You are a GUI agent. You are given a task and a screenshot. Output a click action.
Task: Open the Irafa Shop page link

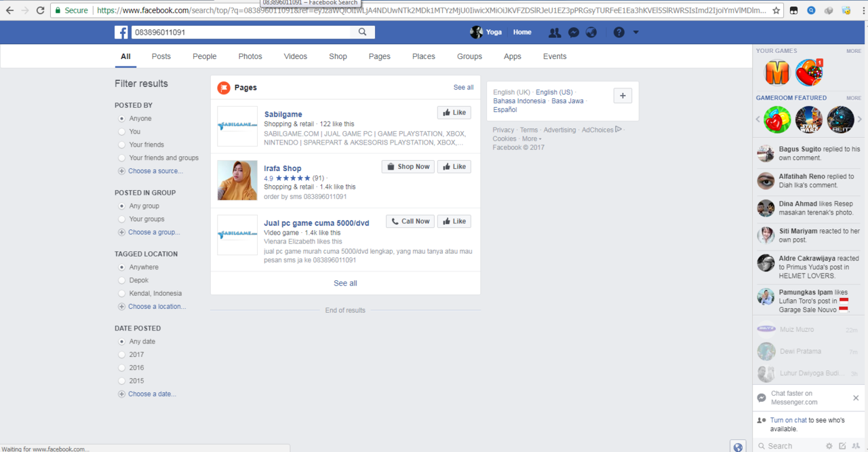click(283, 168)
